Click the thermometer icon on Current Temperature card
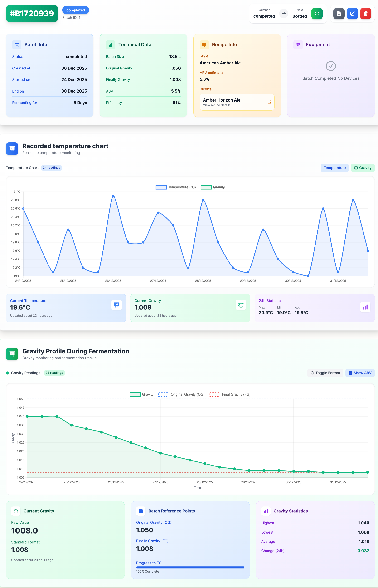This screenshot has width=378, height=588. [117, 305]
